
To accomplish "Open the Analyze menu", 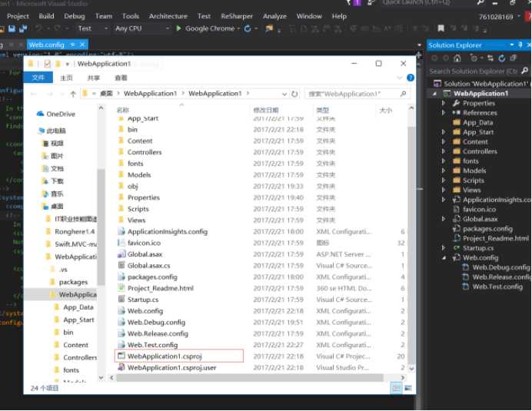I will [x=274, y=16].
